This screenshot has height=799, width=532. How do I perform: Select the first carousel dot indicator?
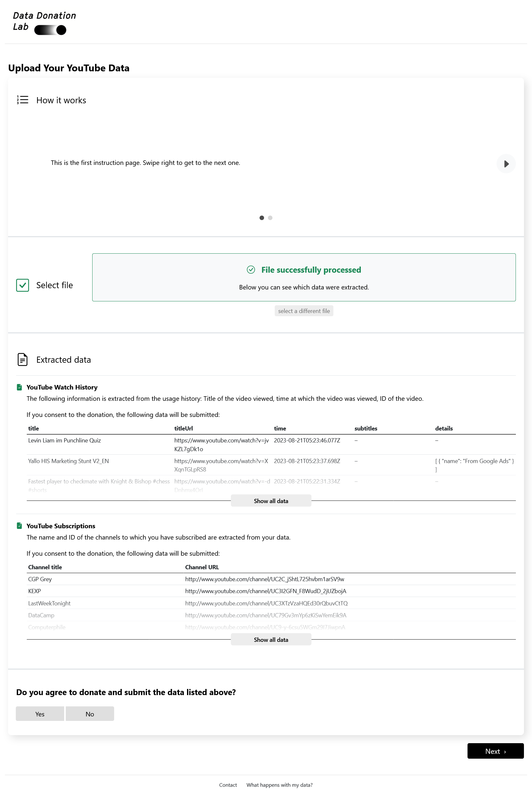[x=261, y=218]
